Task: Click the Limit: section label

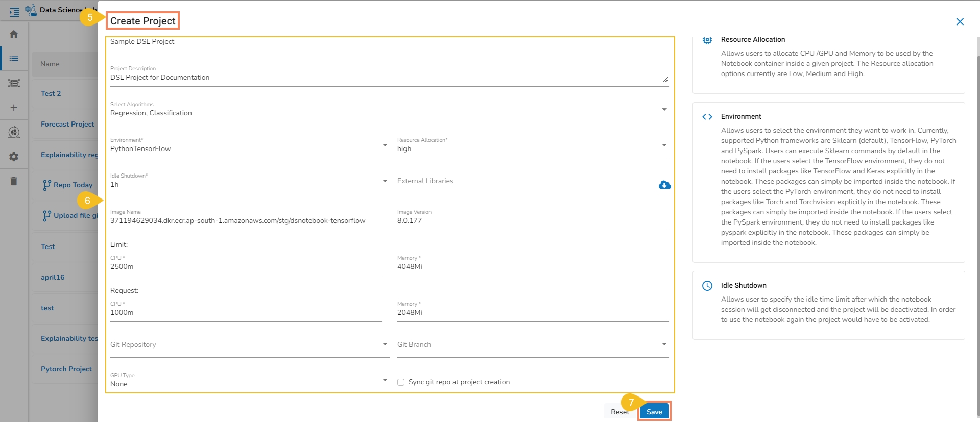Action: point(119,245)
